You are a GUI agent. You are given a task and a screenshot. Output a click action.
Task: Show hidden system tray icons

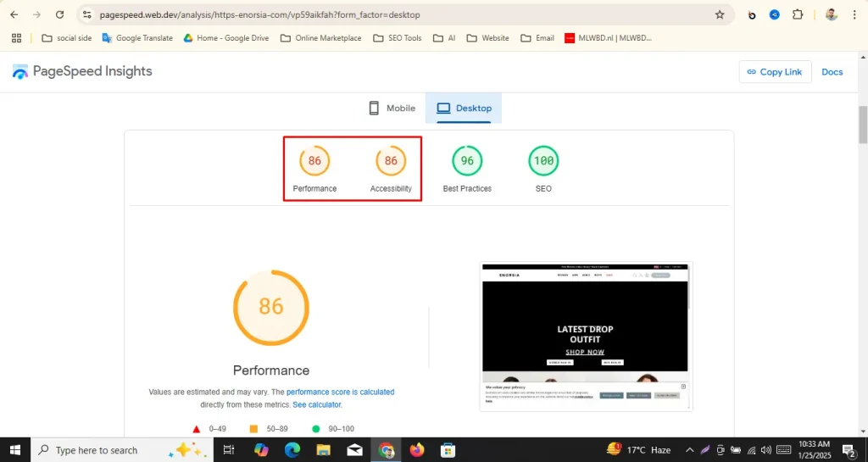pyautogui.click(x=689, y=450)
